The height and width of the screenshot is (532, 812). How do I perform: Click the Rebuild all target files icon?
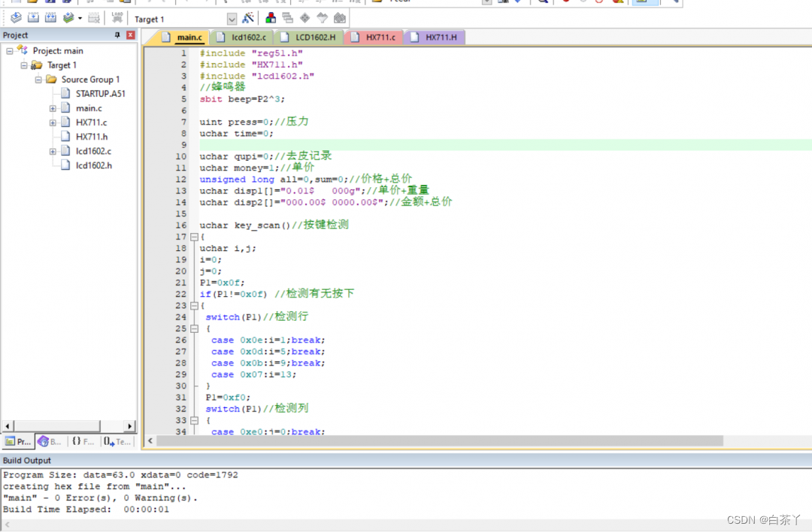coord(50,18)
